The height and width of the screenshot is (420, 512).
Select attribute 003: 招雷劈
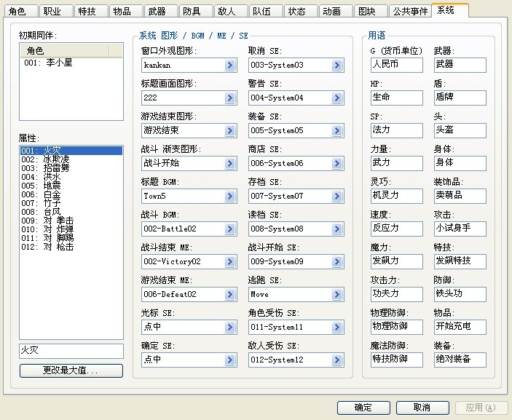click(71, 168)
